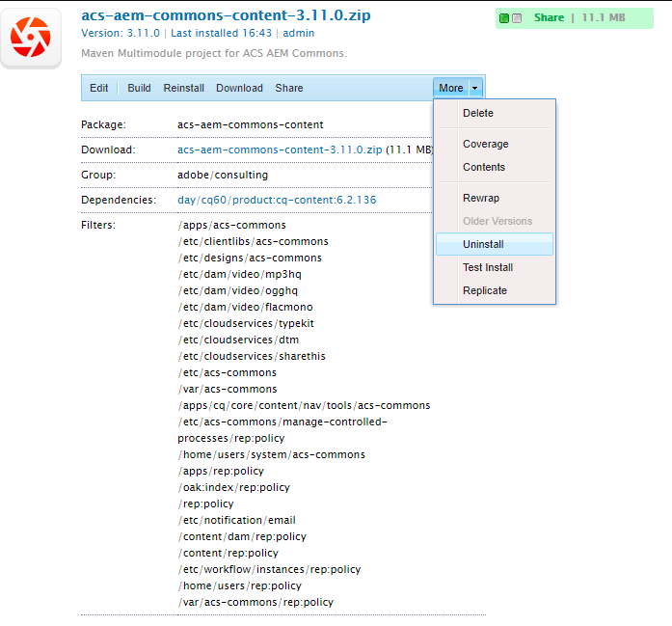
Task: Click the filter /content/dam/rep:policy
Action: (x=242, y=536)
